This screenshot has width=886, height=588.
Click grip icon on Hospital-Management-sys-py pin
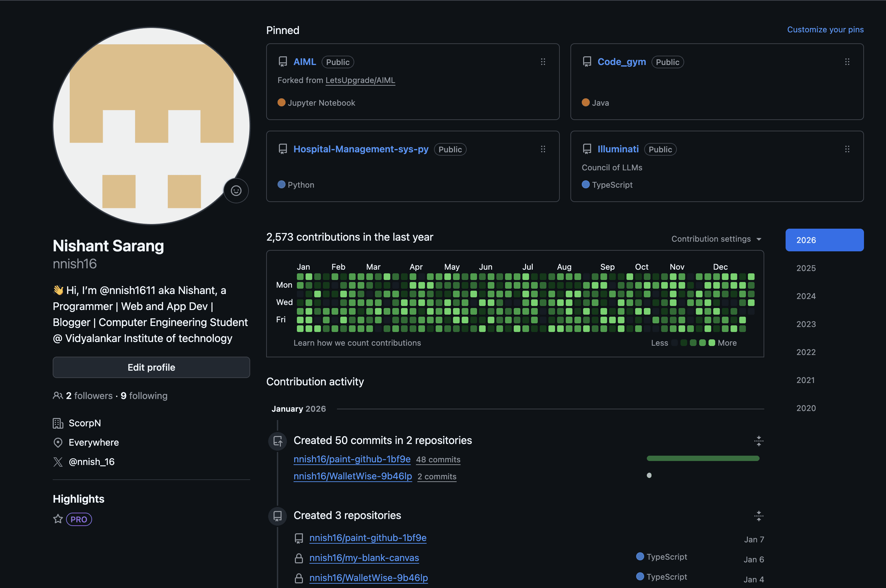pos(543,149)
